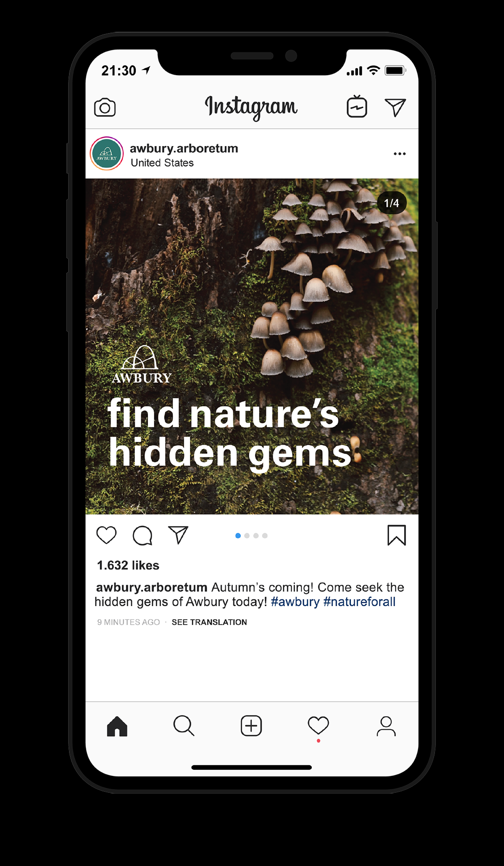Open the search magnifier tab
This screenshot has height=866, width=504.
tap(184, 726)
